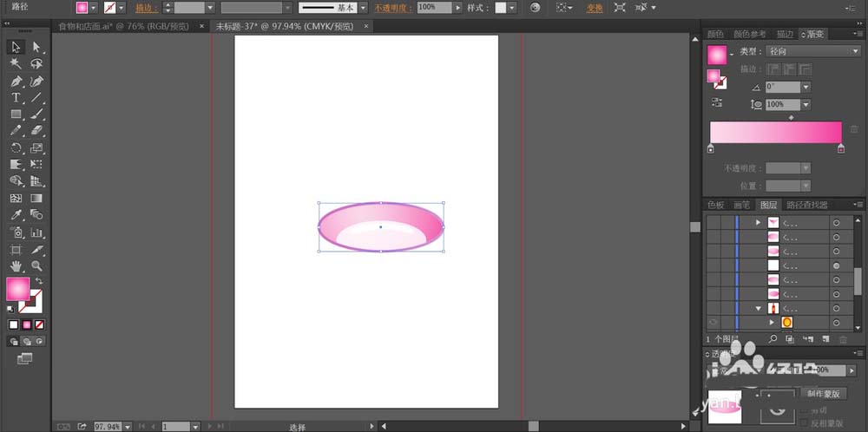The height and width of the screenshot is (432, 868).
Task: Select the Line Segment tool
Action: (36, 98)
